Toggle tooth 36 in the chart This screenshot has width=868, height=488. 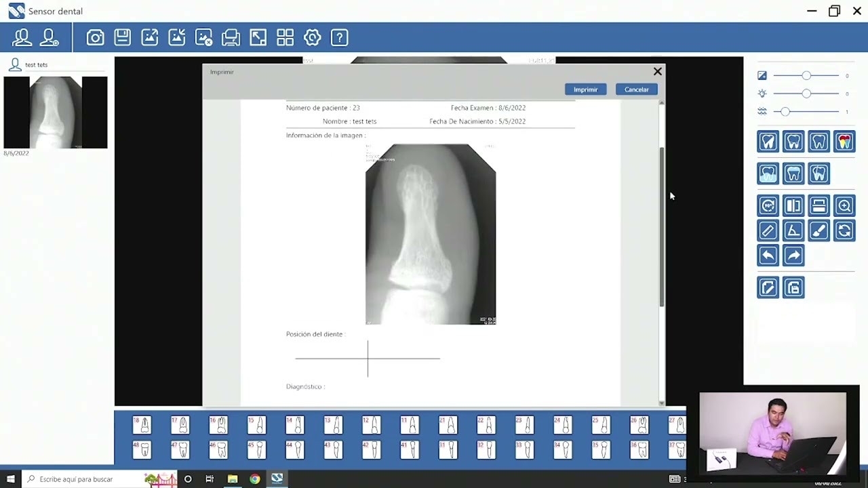[639, 449]
